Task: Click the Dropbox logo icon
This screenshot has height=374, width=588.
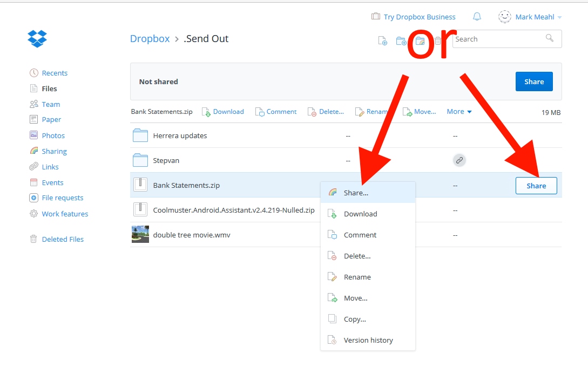Action: tap(37, 39)
